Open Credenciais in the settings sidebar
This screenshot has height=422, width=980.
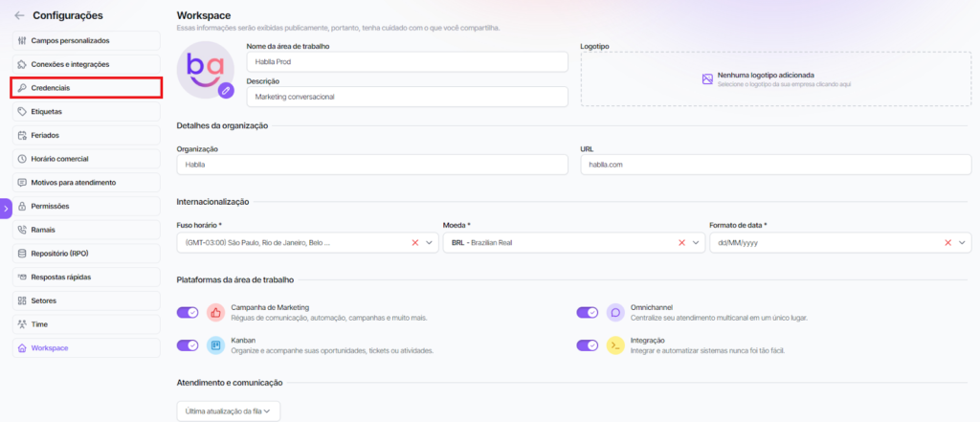click(86, 88)
